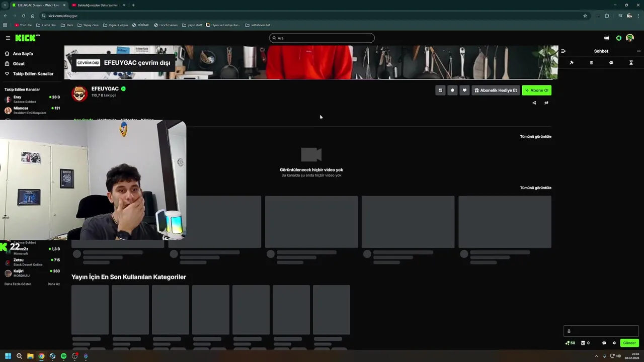This screenshot has width=644, height=362.
Task: Switch to the YouTube browser tab
Action: pos(98,5)
